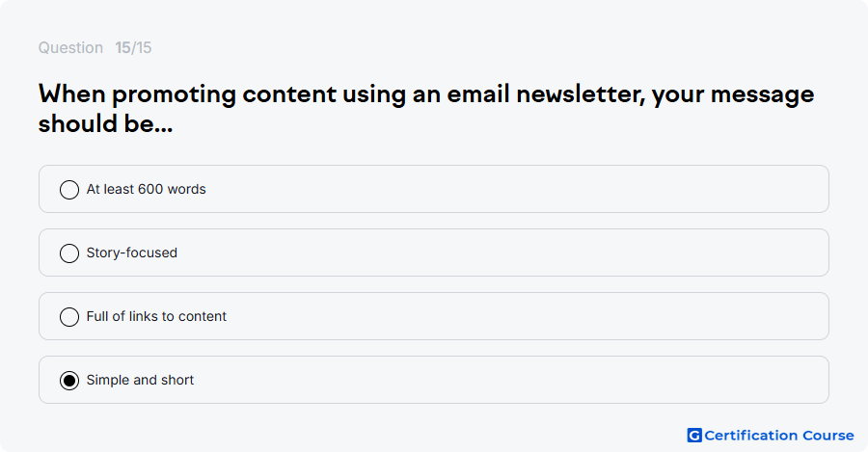This screenshot has width=868, height=452.
Task: Click the 'Simple and short' answer text
Action: (140, 380)
